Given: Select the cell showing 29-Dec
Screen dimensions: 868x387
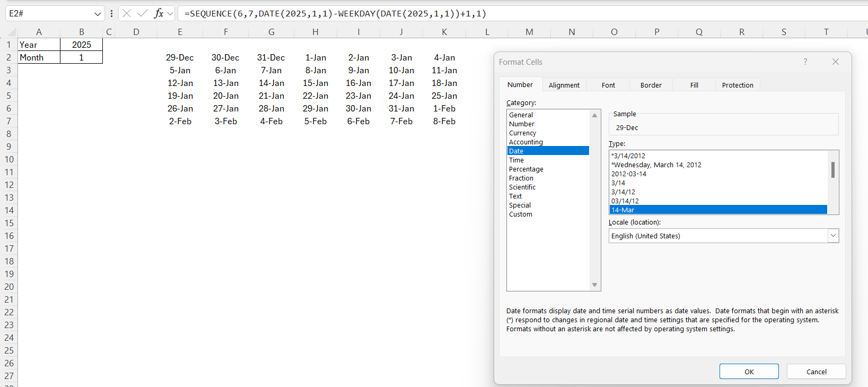Looking at the screenshot, I should pos(180,57).
